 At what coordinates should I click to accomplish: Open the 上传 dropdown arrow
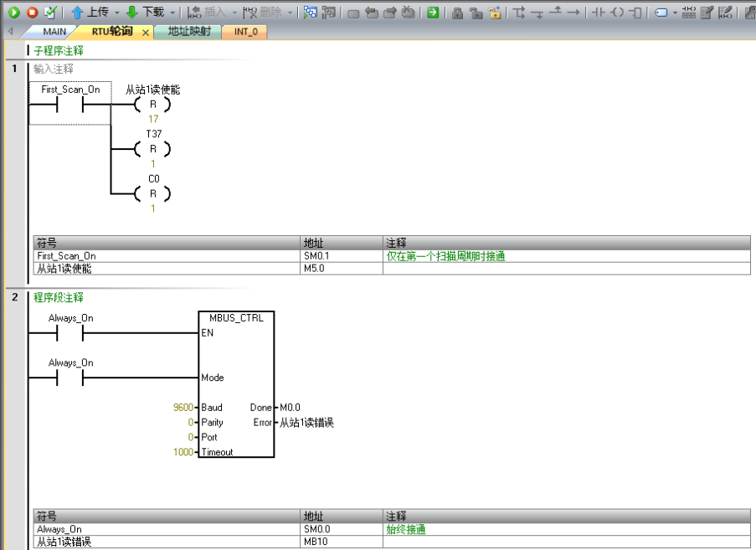(116, 13)
